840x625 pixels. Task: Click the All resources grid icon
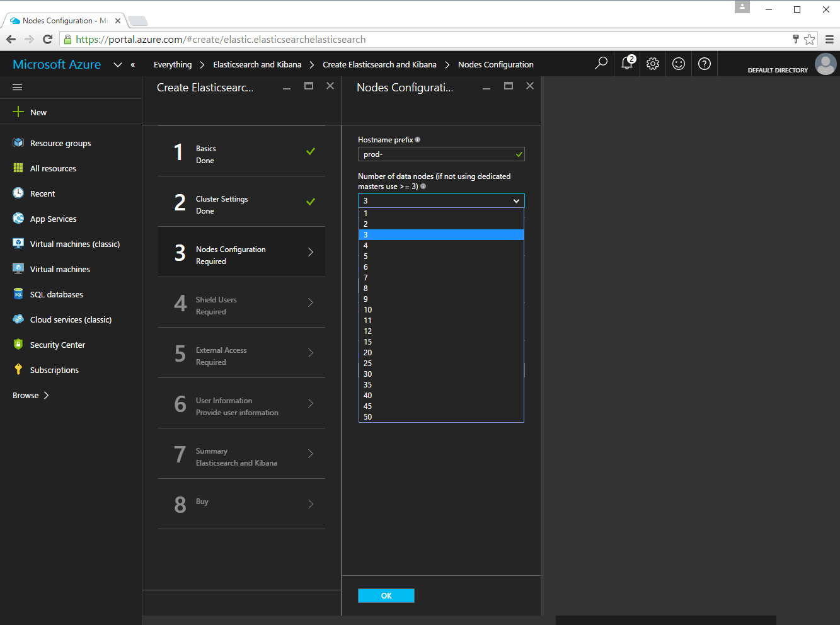(18, 168)
